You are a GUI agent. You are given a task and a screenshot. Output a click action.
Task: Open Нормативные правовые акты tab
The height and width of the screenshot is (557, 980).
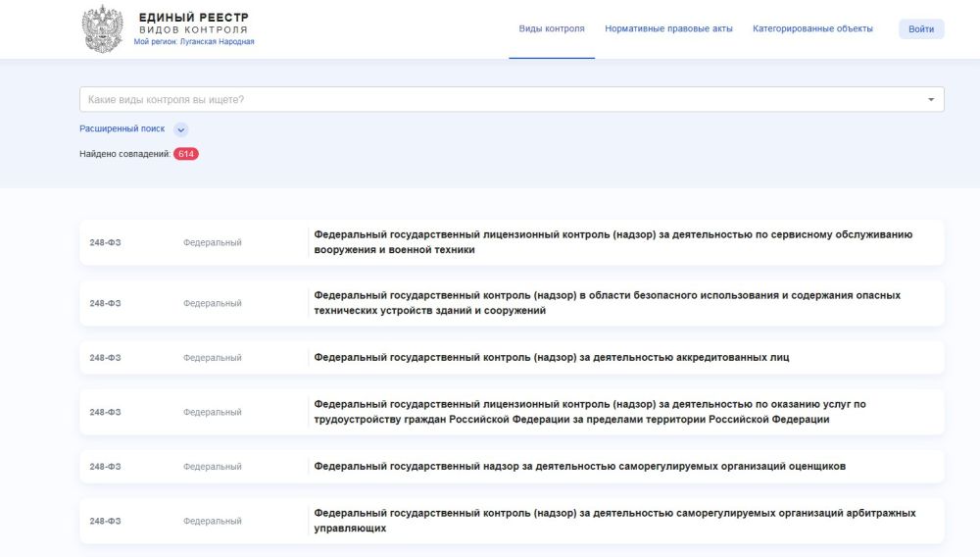pos(668,29)
